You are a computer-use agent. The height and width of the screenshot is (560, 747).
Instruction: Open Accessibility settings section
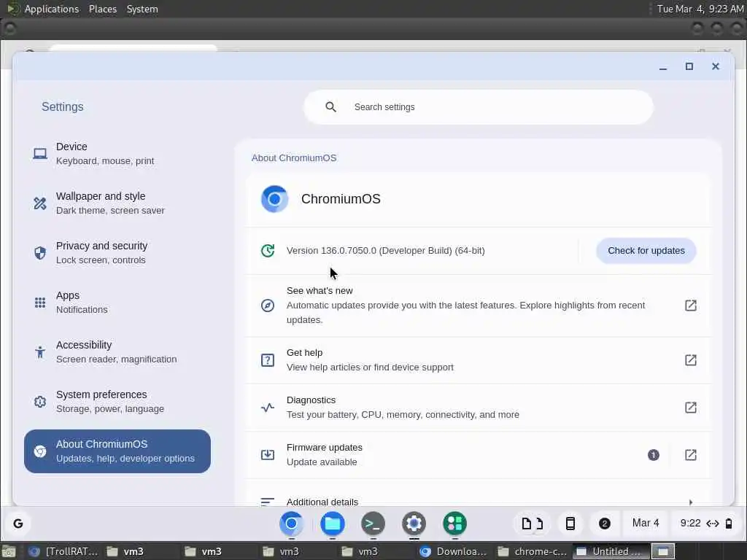117,351
